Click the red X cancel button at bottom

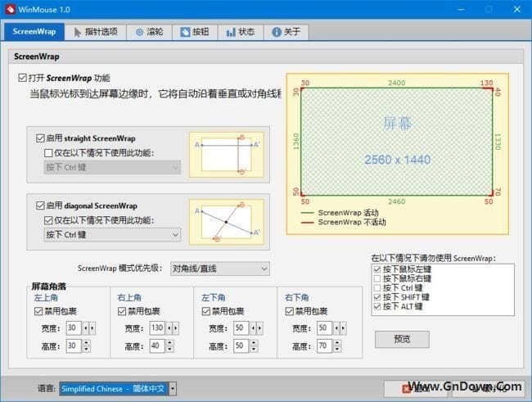(417, 389)
